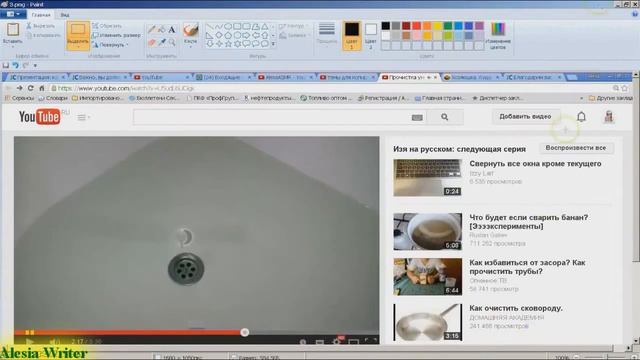Click the Добавить видео button
Viewport: 640px width, 360px height.
pos(525,117)
